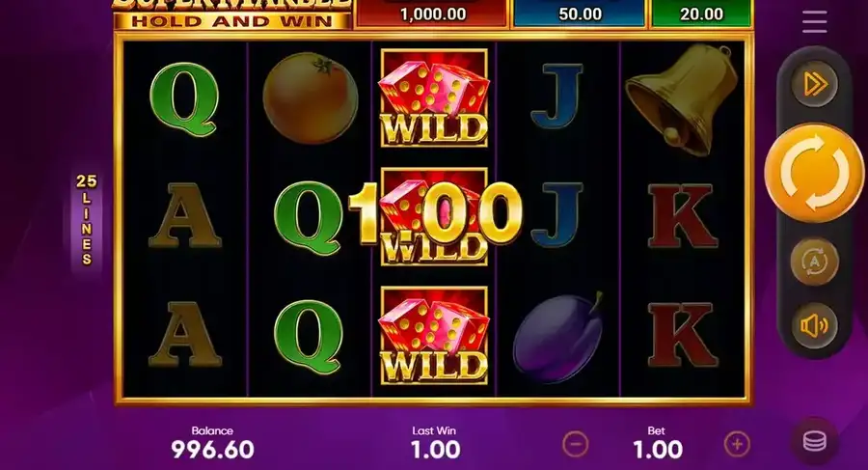Mute the game sound

(814, 326)
